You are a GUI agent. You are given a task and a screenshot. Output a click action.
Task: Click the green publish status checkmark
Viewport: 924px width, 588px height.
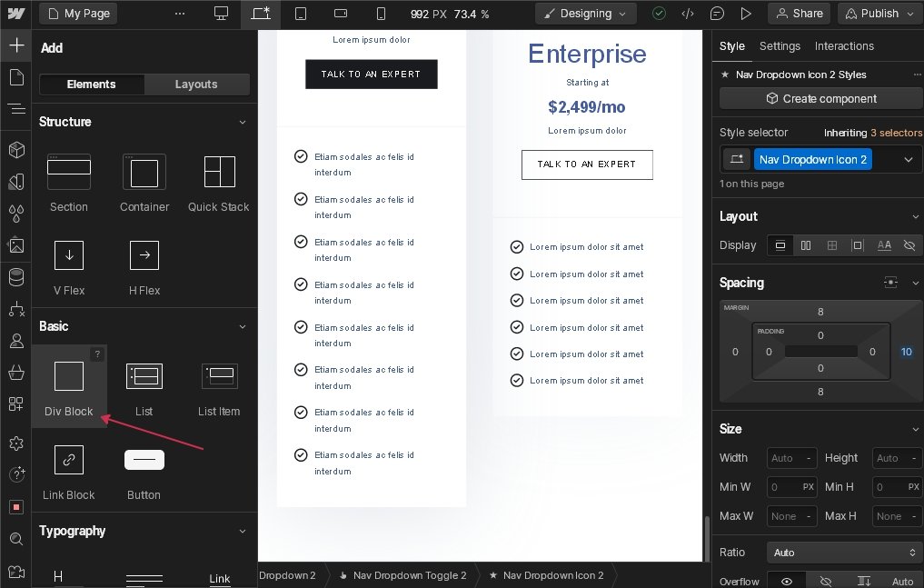tap(659, 14)
